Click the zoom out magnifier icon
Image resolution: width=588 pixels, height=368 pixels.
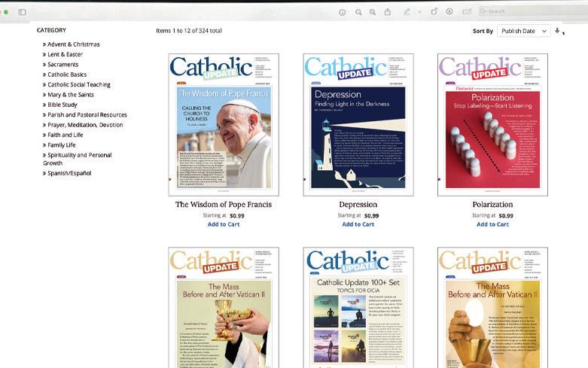[x=358, y=12]
